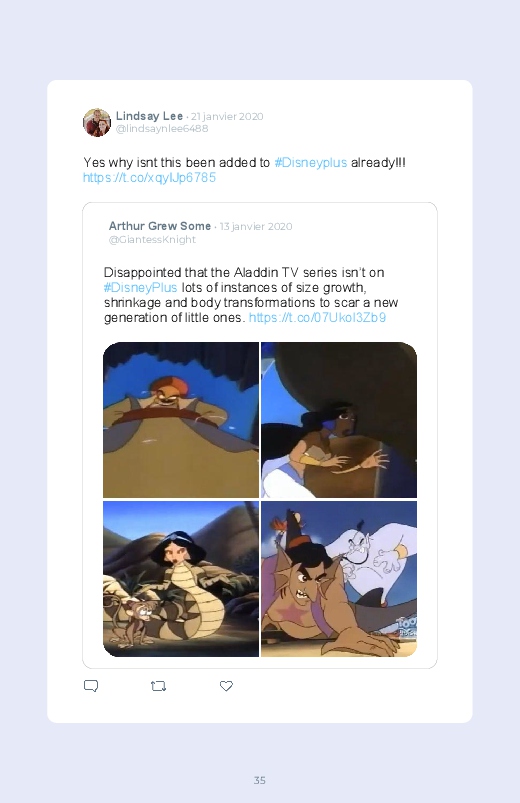Viewport: 520px width, 803px height.
Task: Open the Jasmine snake body image
Action: pos(181,579)
